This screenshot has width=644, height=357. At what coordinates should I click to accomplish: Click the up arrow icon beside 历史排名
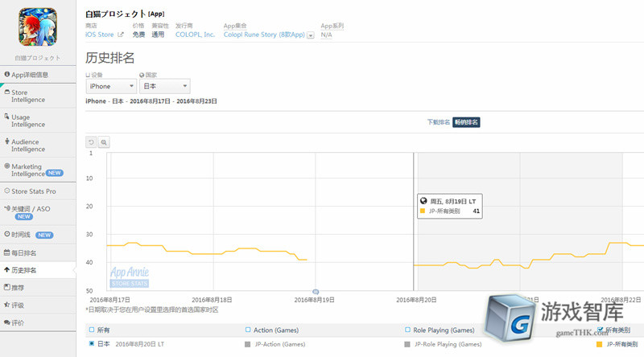(x=7, y=269)
